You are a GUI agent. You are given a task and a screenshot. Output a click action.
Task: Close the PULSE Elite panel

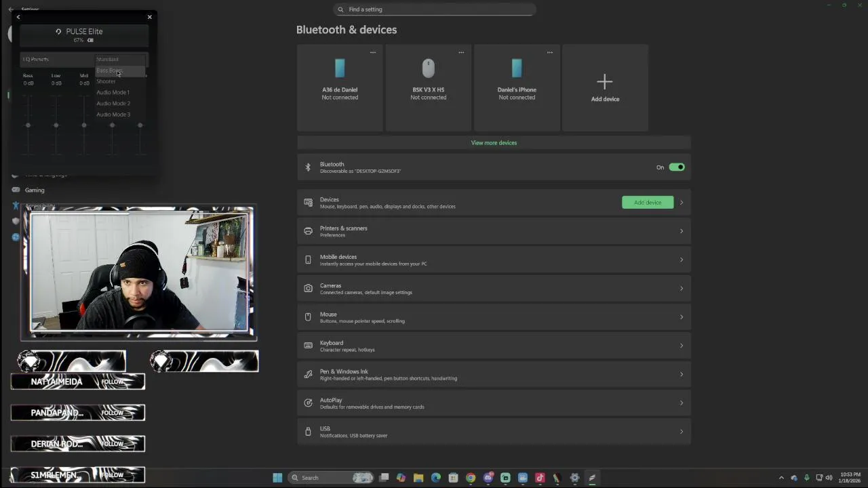tap(149, 17)
